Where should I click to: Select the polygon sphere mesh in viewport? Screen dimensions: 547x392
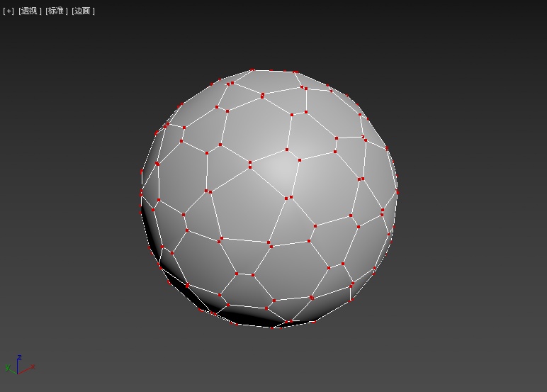point(269,199)
